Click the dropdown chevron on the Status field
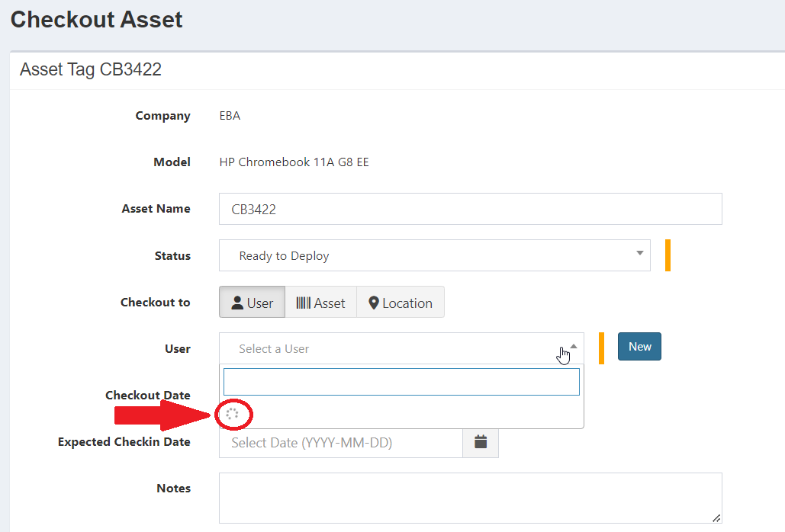The height and width of the screenshot is (532, 785). 639,255
